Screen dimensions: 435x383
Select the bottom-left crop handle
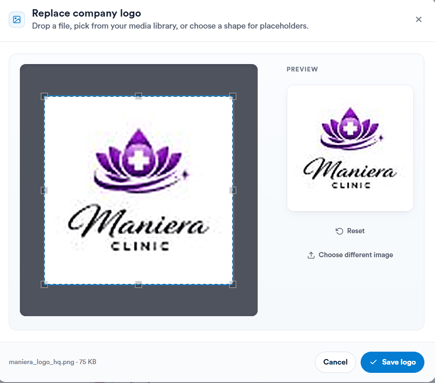[x=44, y=284]
